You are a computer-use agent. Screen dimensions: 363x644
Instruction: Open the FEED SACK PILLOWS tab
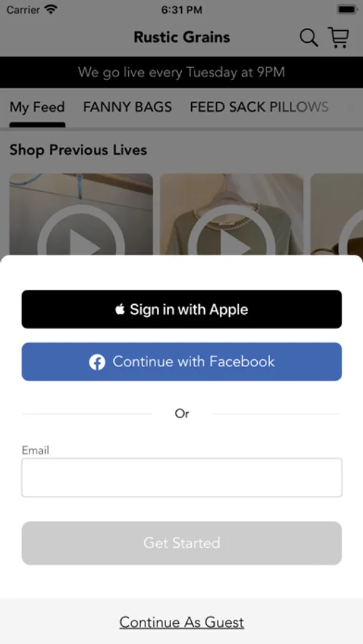[x=259, y=107]
